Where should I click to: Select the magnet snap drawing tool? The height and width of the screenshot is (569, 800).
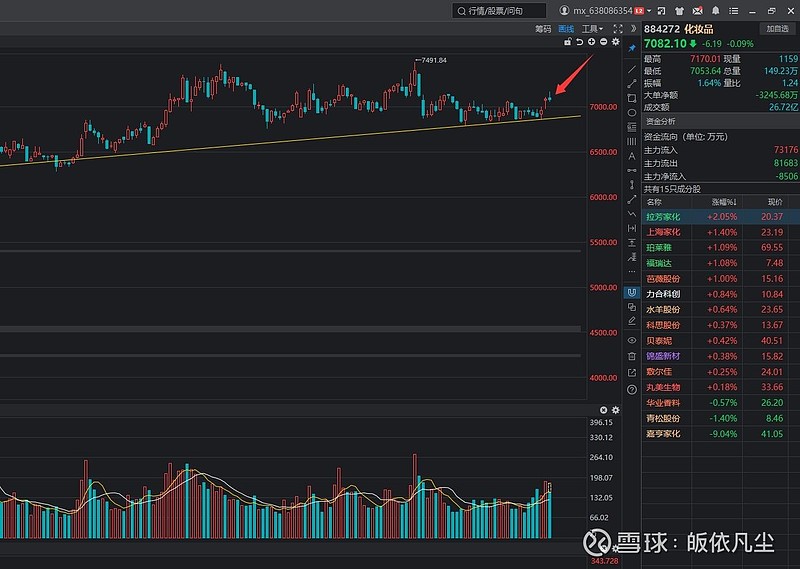click(631, 293)
